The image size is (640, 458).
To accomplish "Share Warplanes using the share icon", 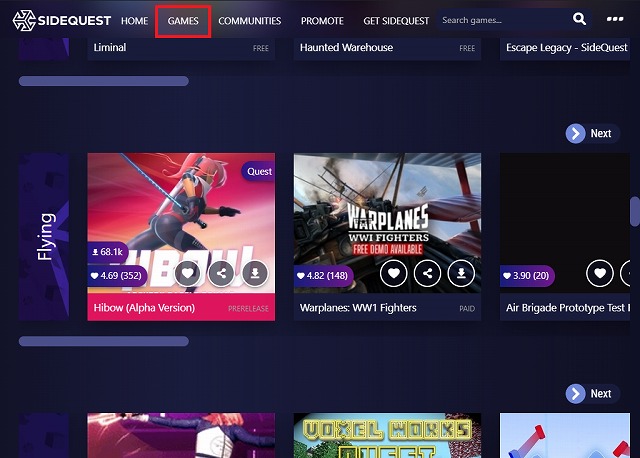I will pos(427,273).
